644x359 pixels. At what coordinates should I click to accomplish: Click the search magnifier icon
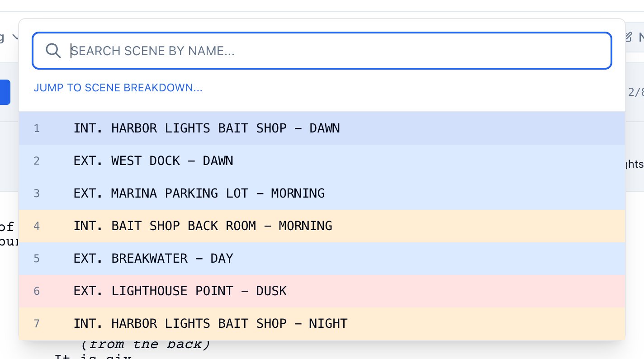(53, 51)
